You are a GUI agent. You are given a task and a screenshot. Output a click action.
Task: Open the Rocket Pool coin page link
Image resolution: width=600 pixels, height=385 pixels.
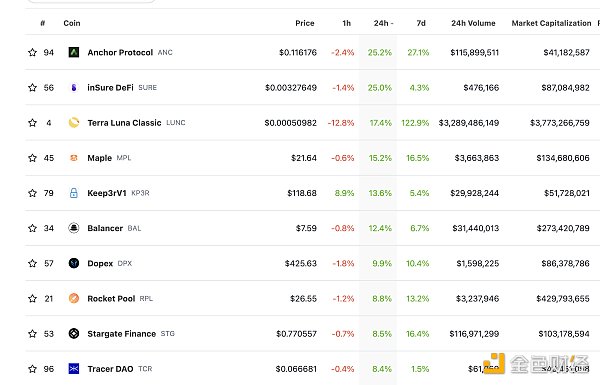111,299
